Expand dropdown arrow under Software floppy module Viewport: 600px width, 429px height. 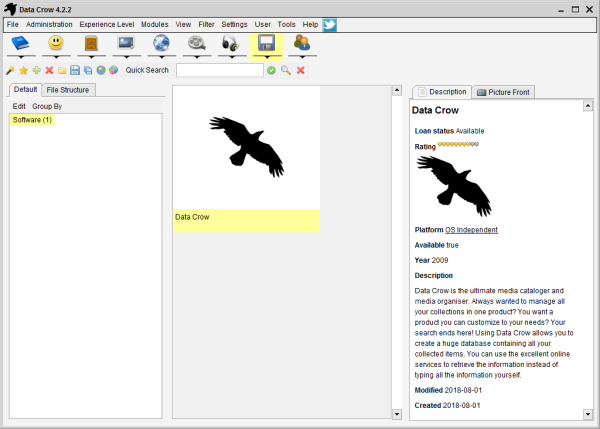point(267,57)
